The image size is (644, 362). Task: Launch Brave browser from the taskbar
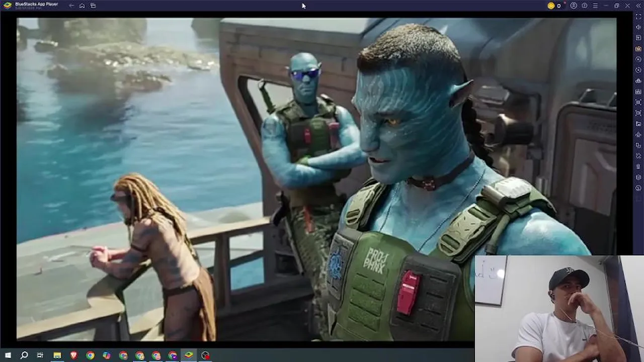(x=74, y=355)
